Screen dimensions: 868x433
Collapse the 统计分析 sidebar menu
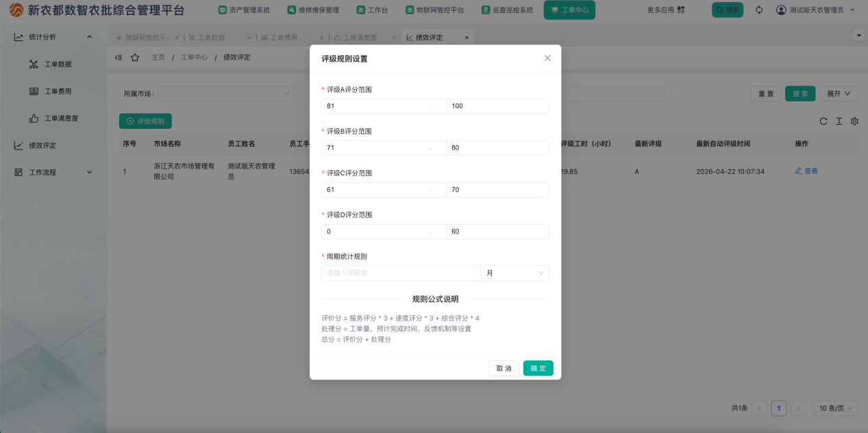click(53, 37)
